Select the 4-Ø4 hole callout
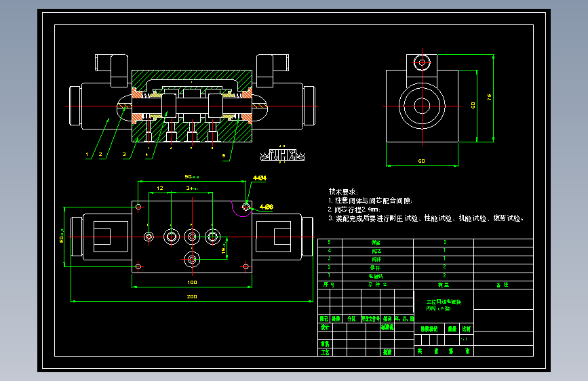This screenshot has width=588, height=381. coord(260,178)
